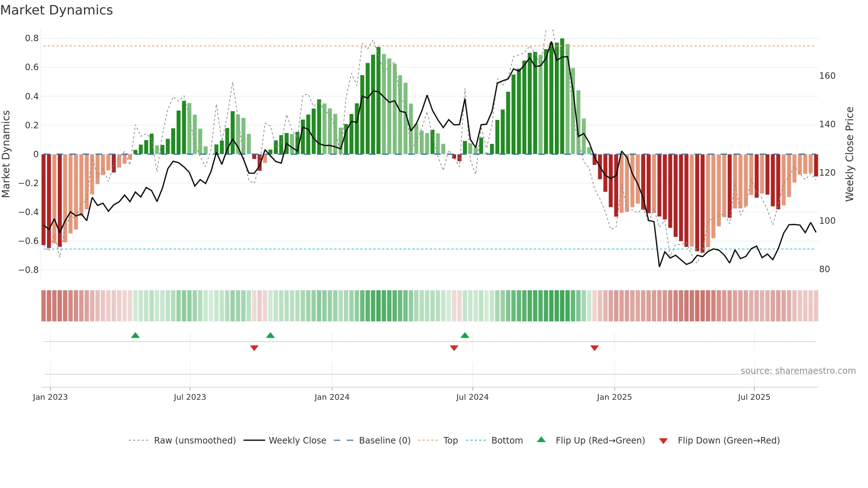Screen dimensions: 868x488
Task: Click the −0.4 left axis tick label
Action: point(29,212)
